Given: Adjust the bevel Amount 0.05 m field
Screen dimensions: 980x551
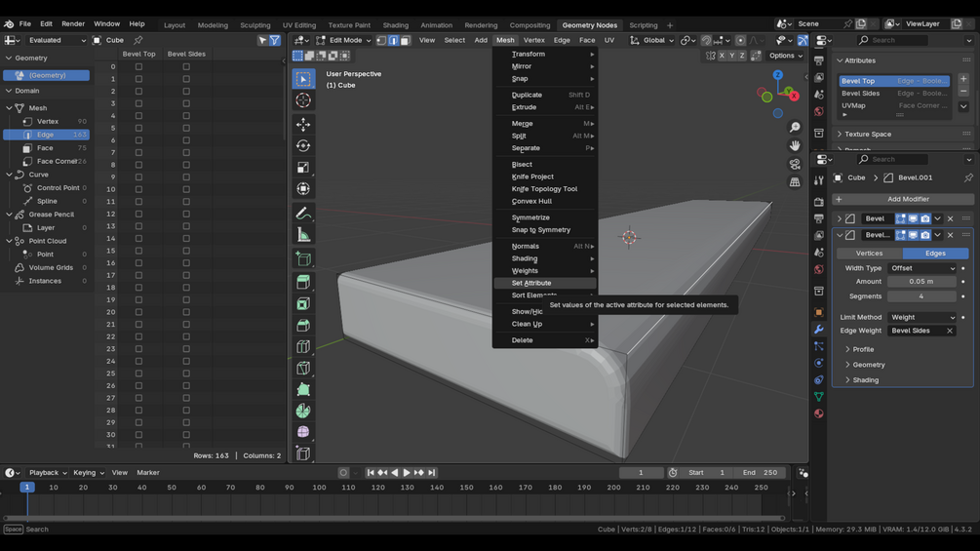Looking at the screenshot, I should pos(921,282).
